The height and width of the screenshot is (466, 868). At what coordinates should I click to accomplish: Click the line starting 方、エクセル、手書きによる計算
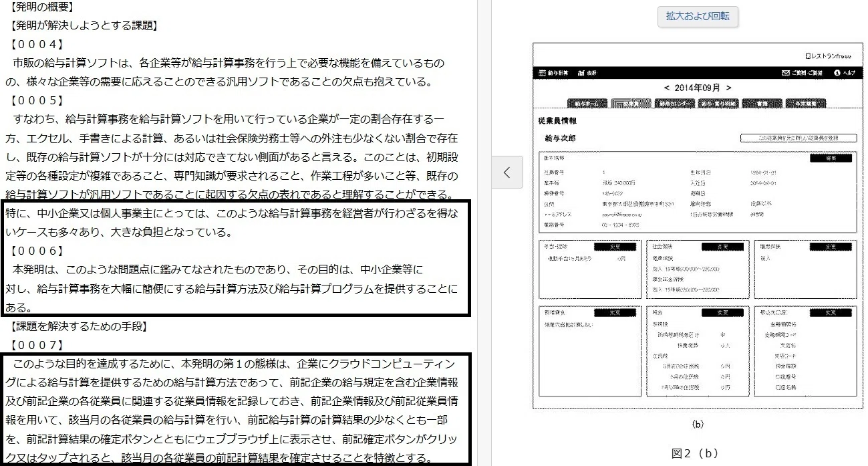coord(232,138)
